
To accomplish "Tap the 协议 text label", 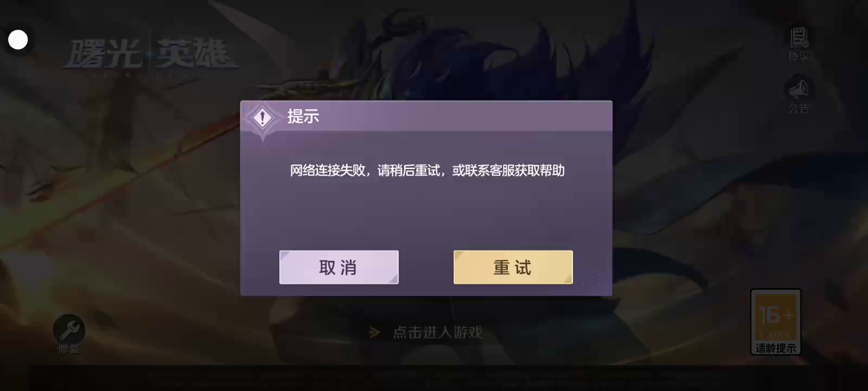I will point(799,56).
